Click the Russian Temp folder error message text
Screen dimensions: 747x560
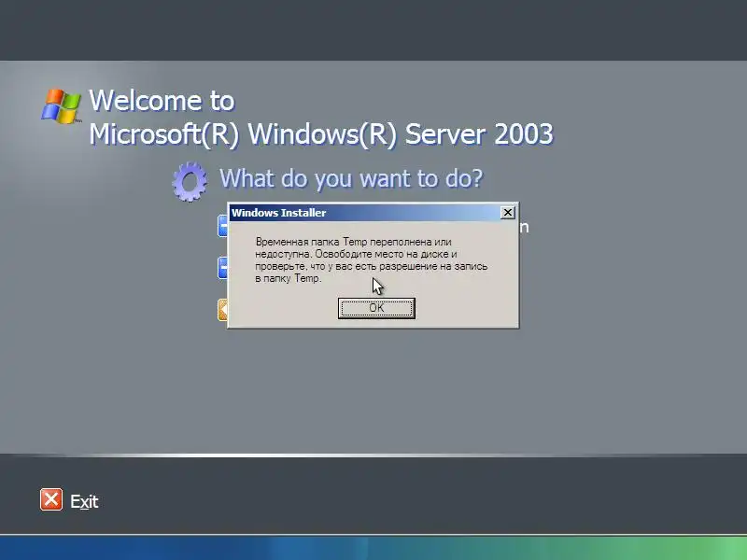(x=371, y=260)
